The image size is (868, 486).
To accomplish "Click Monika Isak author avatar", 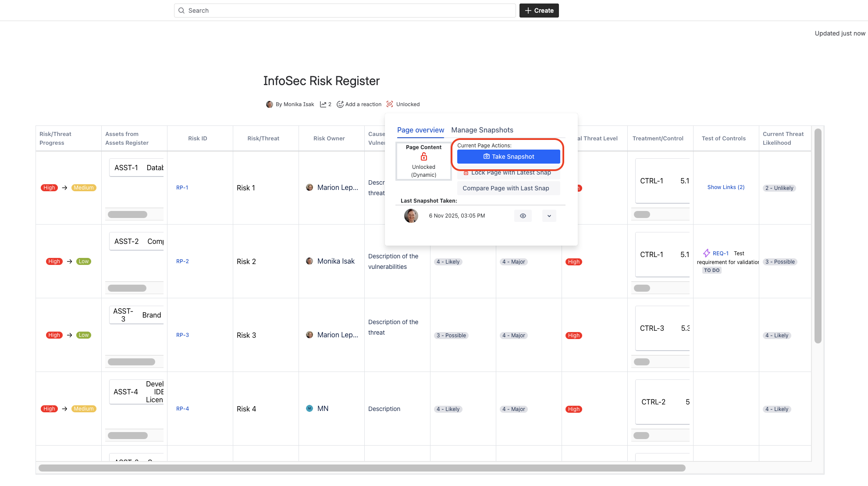I will [269, 104].
